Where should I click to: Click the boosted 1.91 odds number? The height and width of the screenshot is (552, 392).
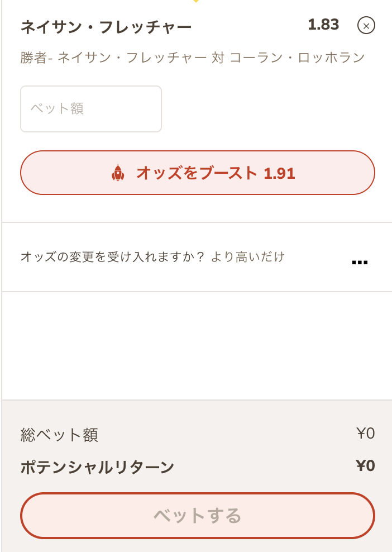[279, 173]
